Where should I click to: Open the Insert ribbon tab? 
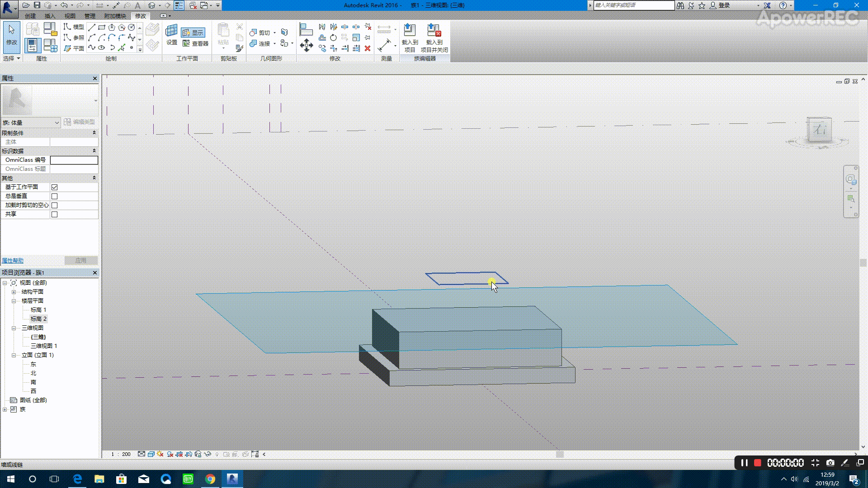point(50,16)
